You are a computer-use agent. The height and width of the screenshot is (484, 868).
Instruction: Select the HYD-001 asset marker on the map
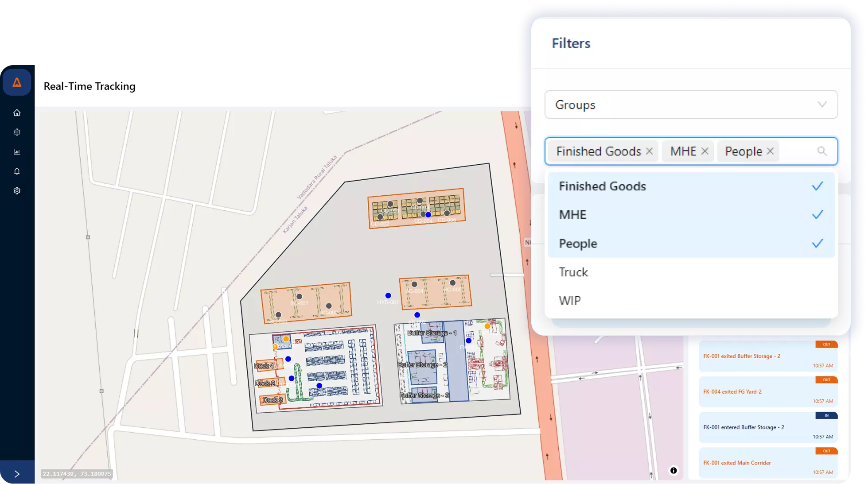(x=388, y=294)
